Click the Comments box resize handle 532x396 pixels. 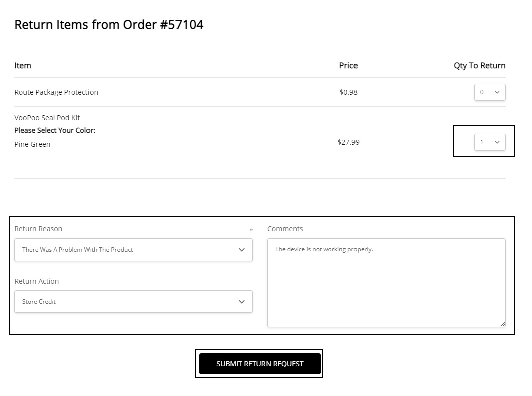(x=502, y=324)
